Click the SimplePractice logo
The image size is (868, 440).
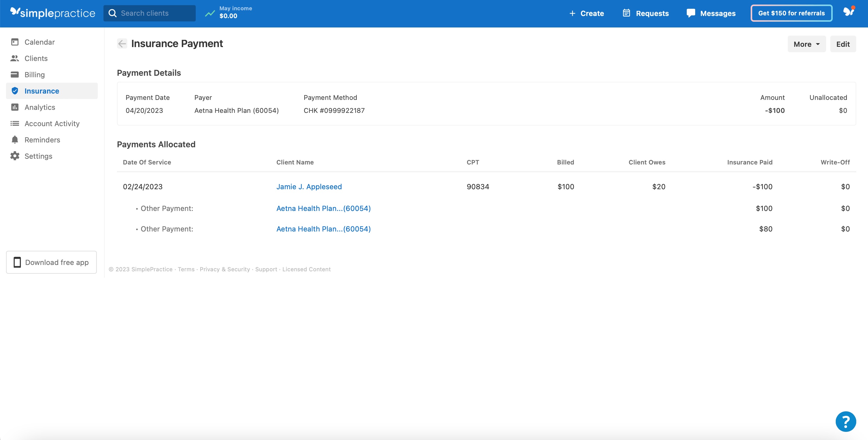[52, 13]
